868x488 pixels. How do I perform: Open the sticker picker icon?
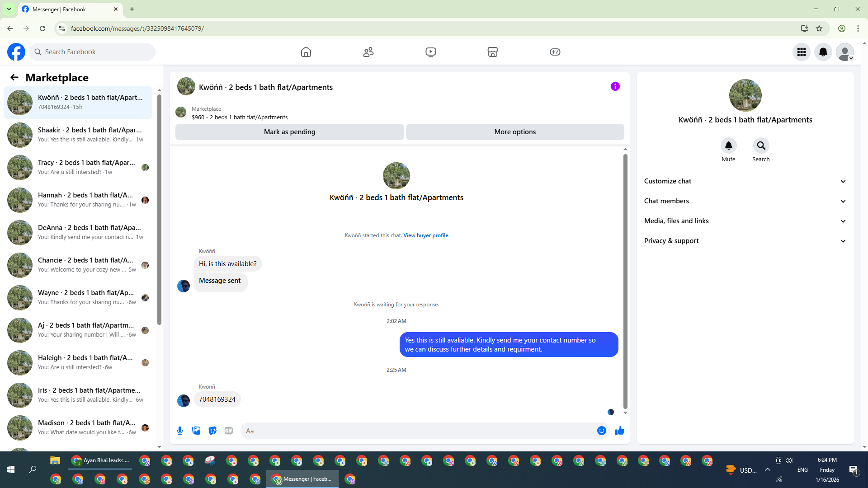pos(212,431)
